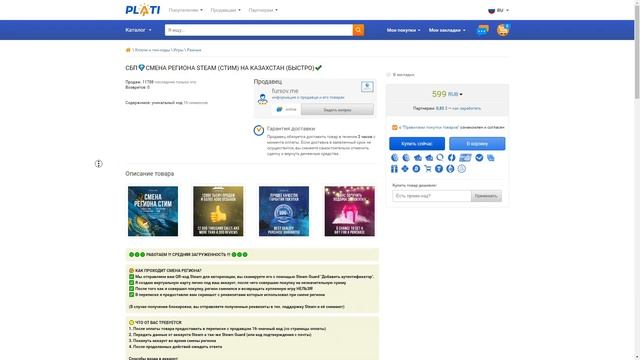Click the 'Гарантия доставки' heading
Image resolution: width=640 pixels, height=360 pixels.
pyautogui.click(x=291, y=129)
